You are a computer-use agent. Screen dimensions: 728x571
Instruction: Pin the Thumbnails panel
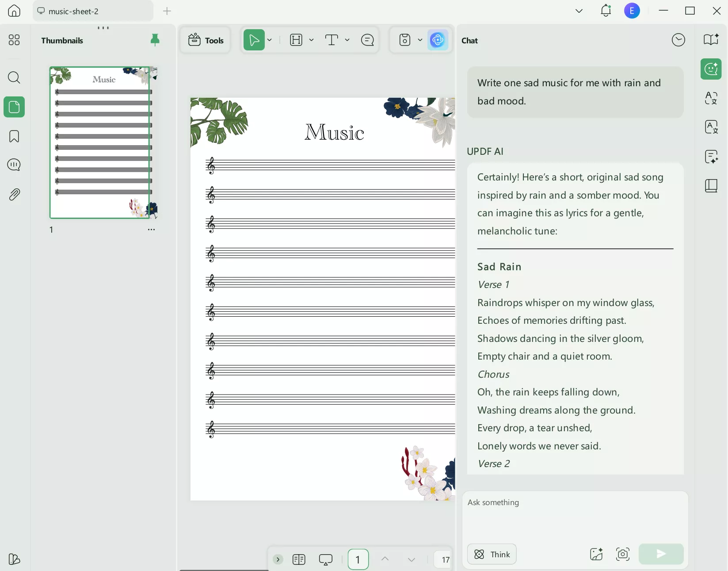[155, 40]
